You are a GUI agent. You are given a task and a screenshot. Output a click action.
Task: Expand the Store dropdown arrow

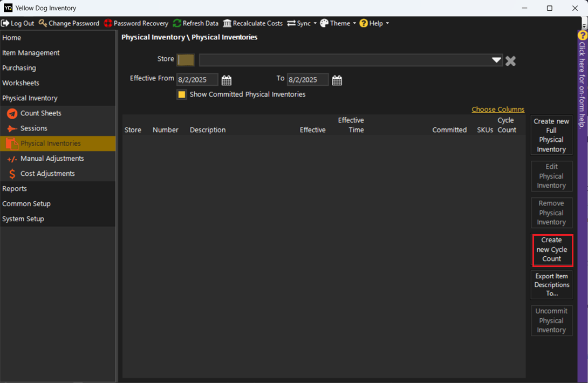pos(496,60)
